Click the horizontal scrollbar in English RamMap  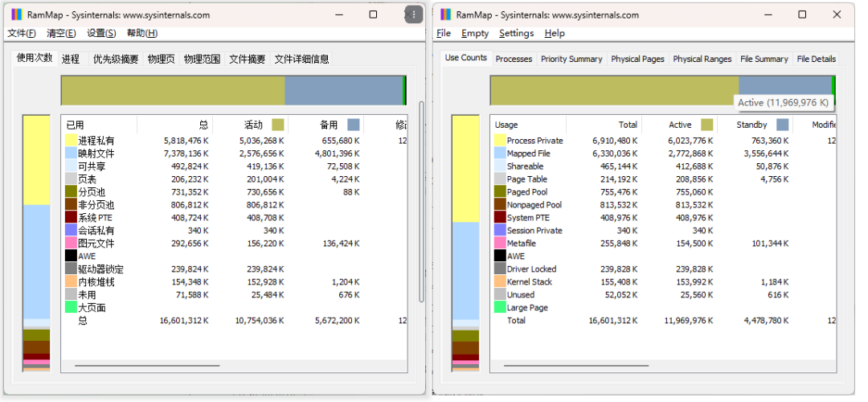click(x=576, y=366)
